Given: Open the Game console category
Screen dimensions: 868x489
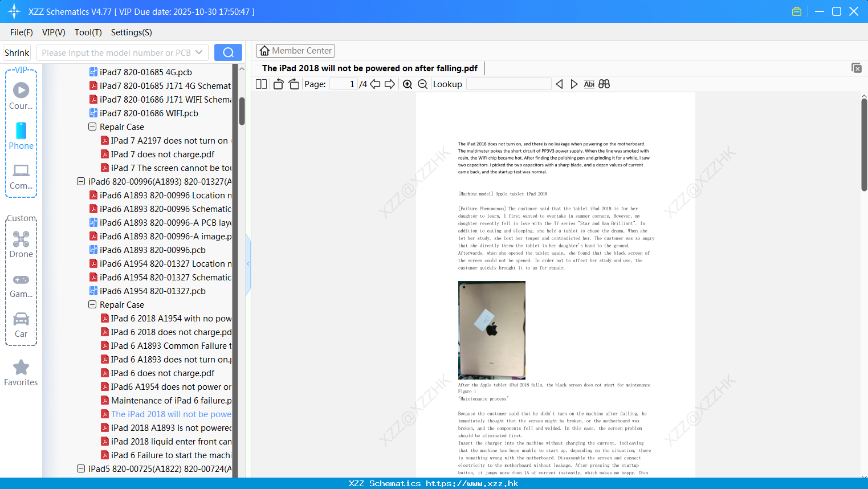Looking at the screenshot, I should click(x=21, y=285).
